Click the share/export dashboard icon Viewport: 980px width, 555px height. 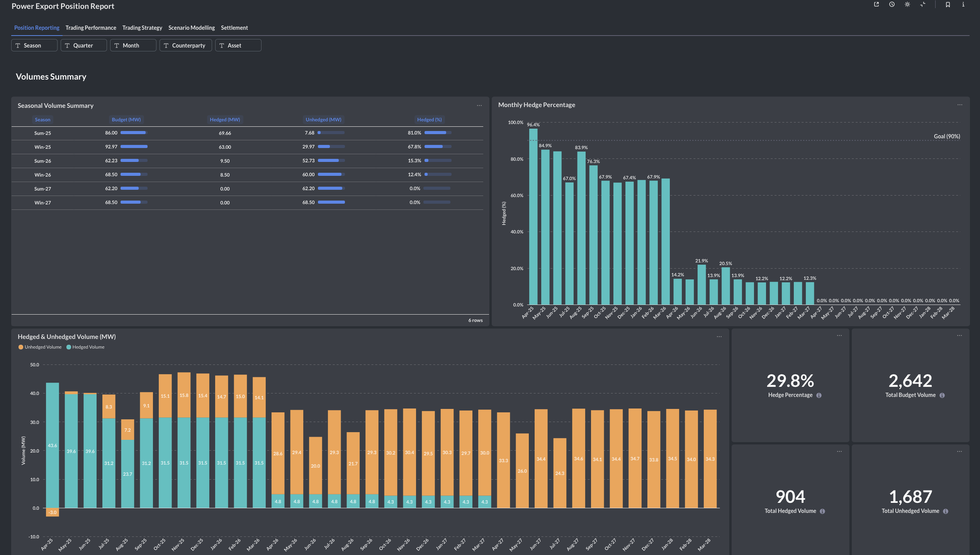tap(876, 4)
